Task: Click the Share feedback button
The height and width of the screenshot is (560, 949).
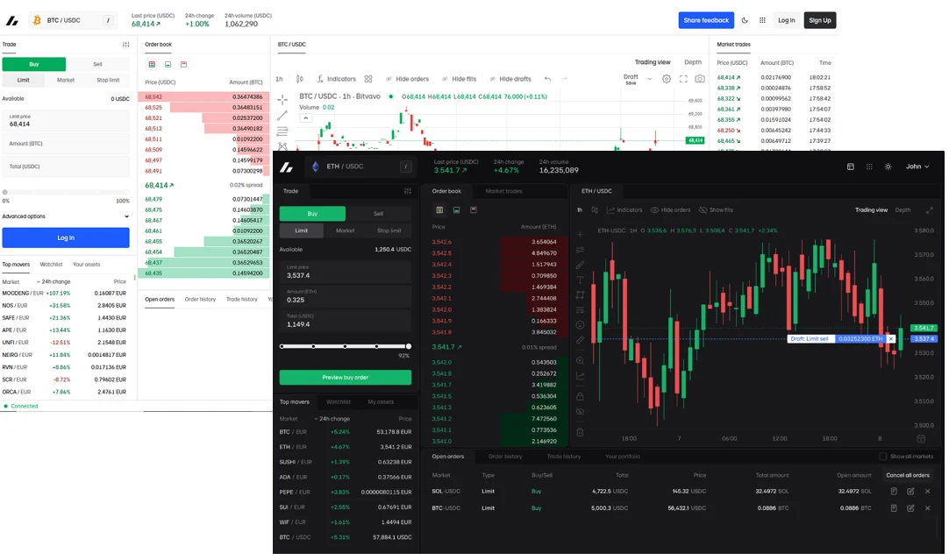Action: coord(706,20)
